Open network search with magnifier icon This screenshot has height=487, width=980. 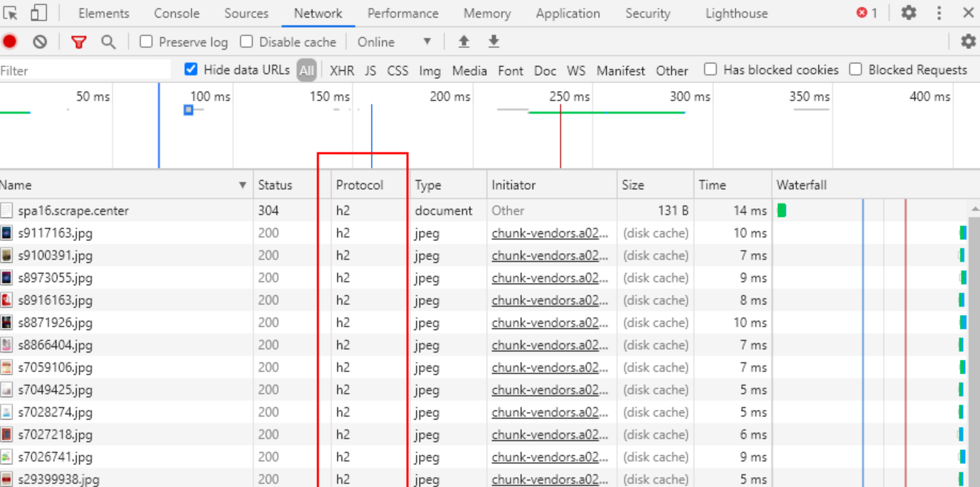pos(108,42)
